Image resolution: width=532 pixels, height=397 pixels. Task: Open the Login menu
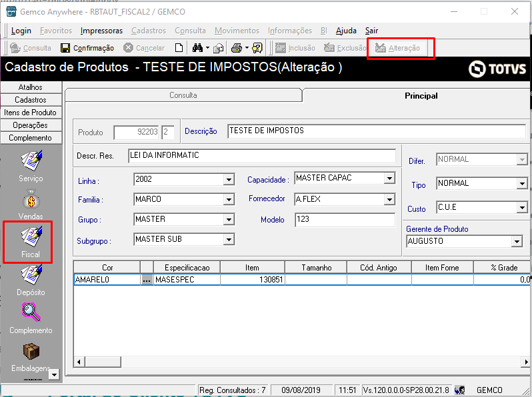21,31
